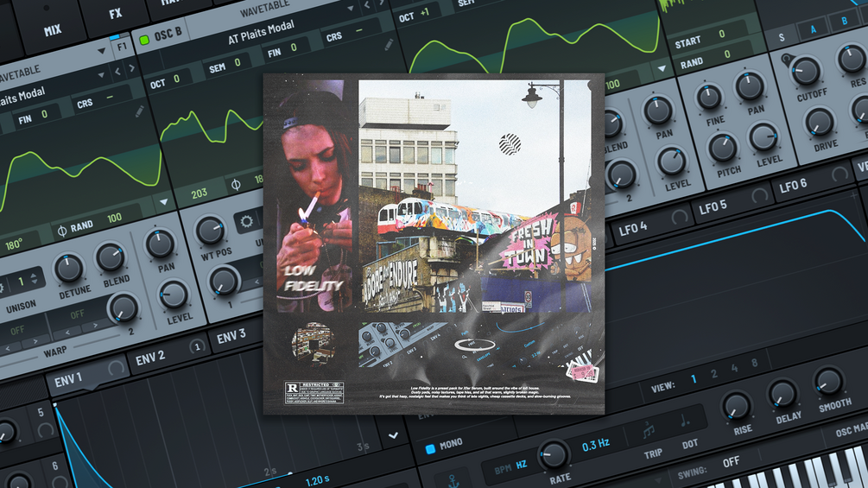Select the F1 tab
868x488 pixels.
pos(122,47)
